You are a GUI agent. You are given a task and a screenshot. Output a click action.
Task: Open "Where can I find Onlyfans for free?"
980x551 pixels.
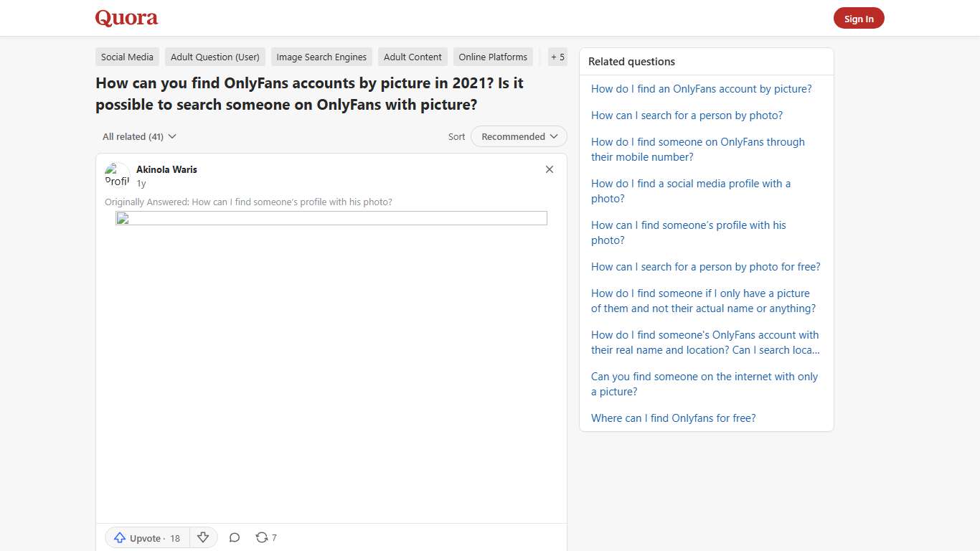point(673,418)
